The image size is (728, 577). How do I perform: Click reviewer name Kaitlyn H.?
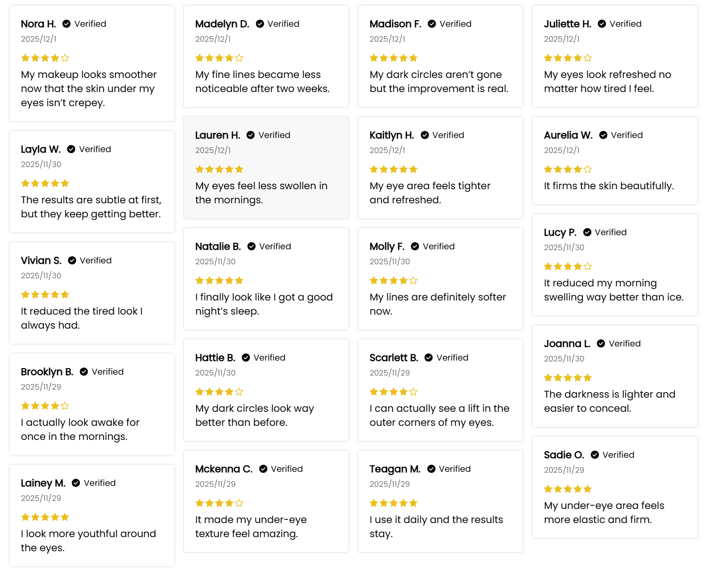(392, 135)
